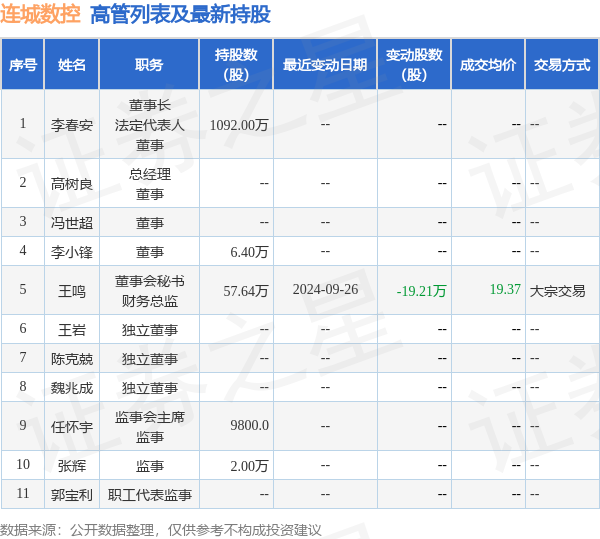Select the name 王鸣

tap(72, 291)
